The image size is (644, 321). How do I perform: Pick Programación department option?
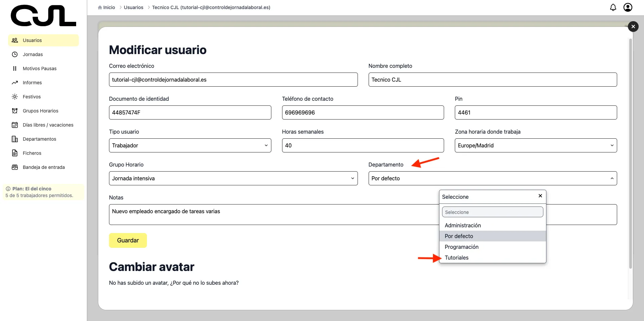coord(462,247)
